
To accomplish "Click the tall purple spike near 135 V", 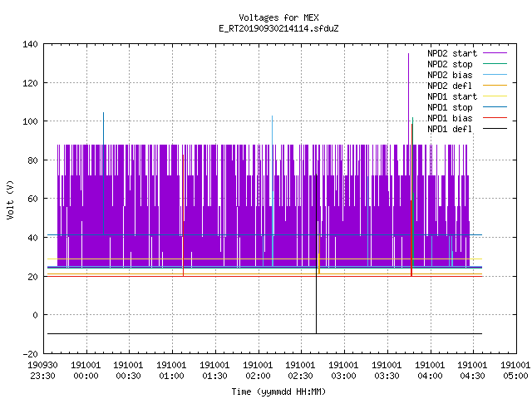I will pos(408,98).
